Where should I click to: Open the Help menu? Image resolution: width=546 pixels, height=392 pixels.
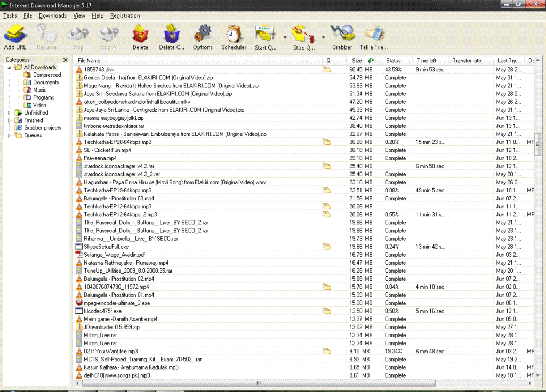click(98, 15)
